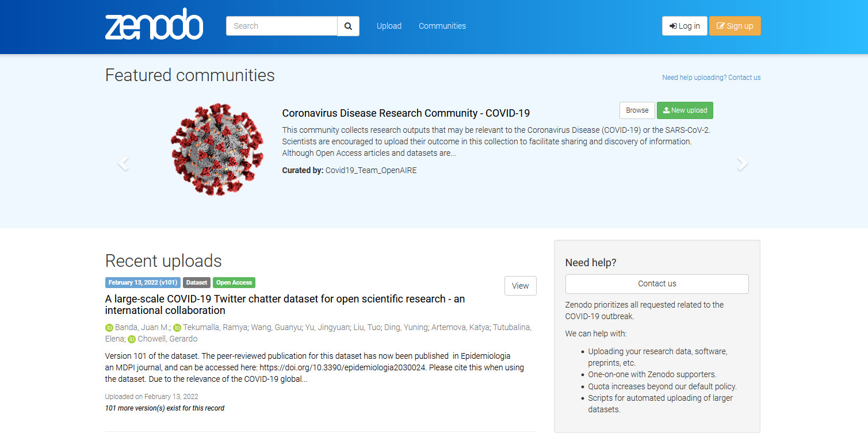Click the coronavirus community image
Screen dimensions: 868x437
[217, 149]
